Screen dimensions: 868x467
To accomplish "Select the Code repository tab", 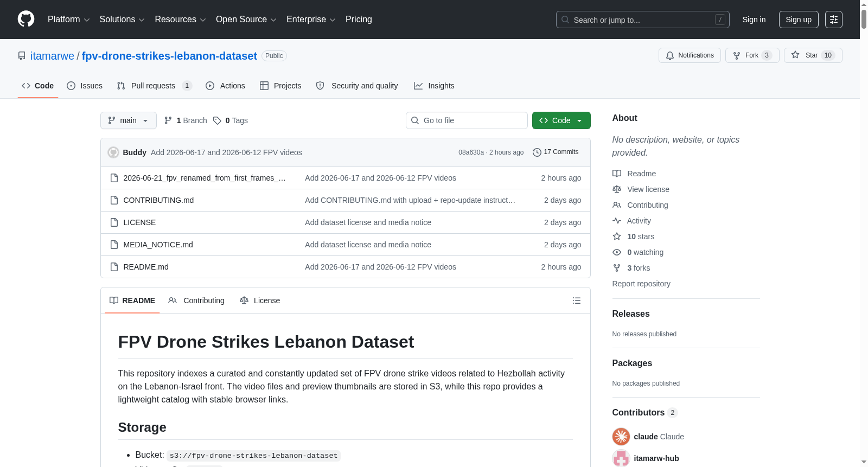I will [38, 86].
